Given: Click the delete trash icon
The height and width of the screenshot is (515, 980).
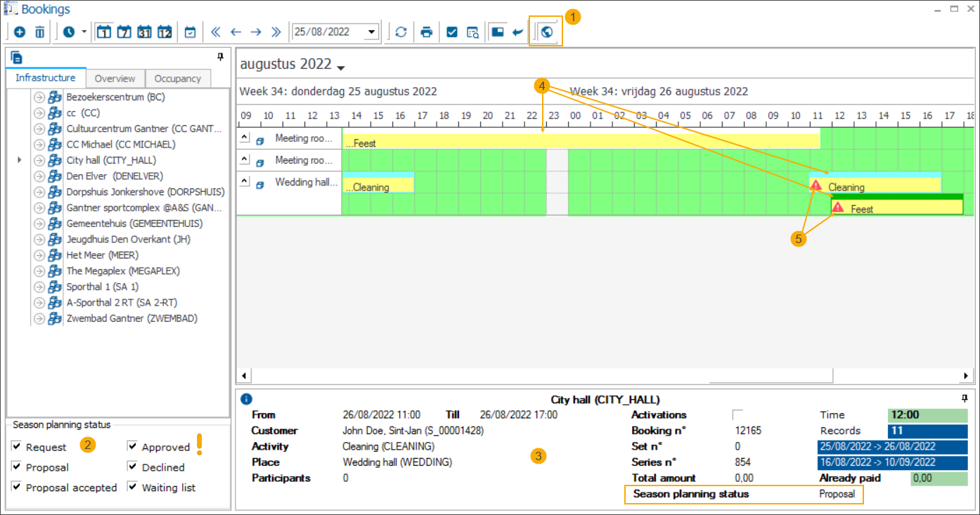Looking at the screenshot, I should [x=40, y=32].
